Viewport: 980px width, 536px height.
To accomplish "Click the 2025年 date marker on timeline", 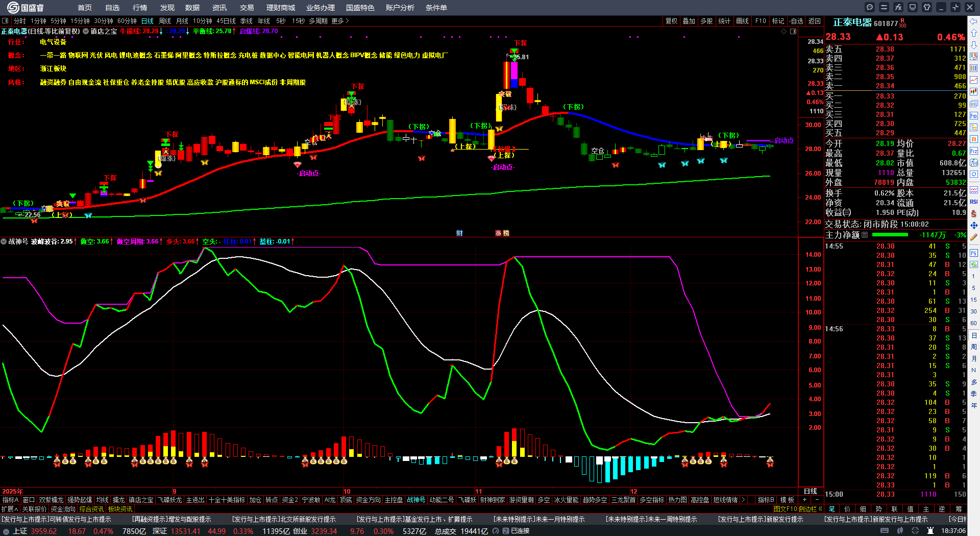I will [13, 492].
